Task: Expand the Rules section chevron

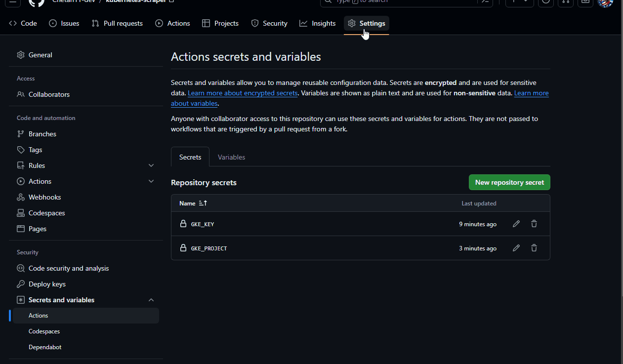Action: (151, 165)
